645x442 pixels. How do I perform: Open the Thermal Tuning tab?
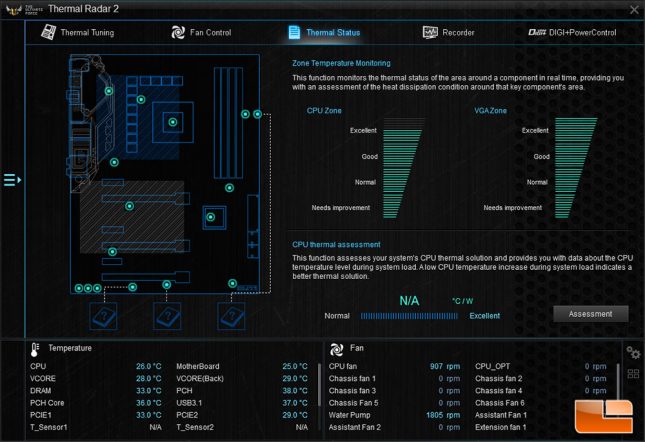click(78, 32)
